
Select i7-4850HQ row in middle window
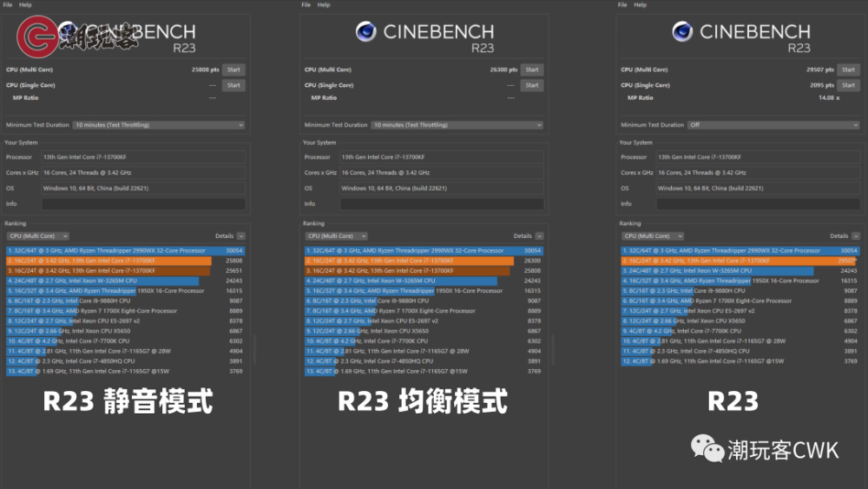[424, 361]
